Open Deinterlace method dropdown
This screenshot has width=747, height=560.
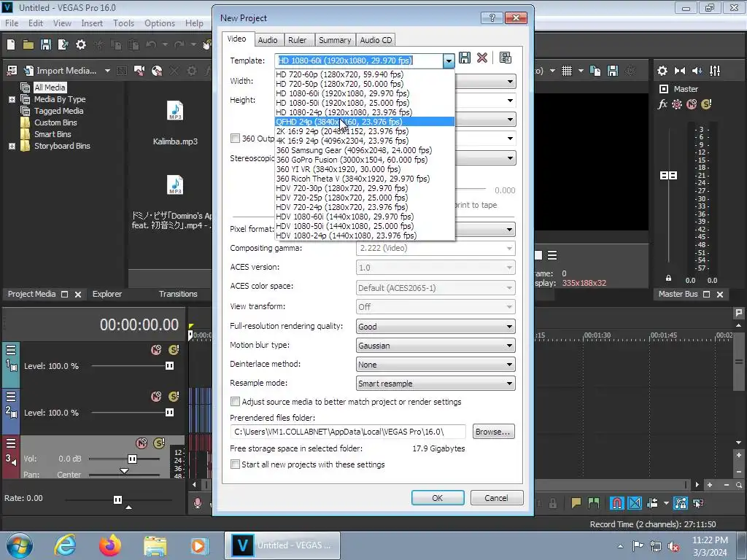point(436,365)
